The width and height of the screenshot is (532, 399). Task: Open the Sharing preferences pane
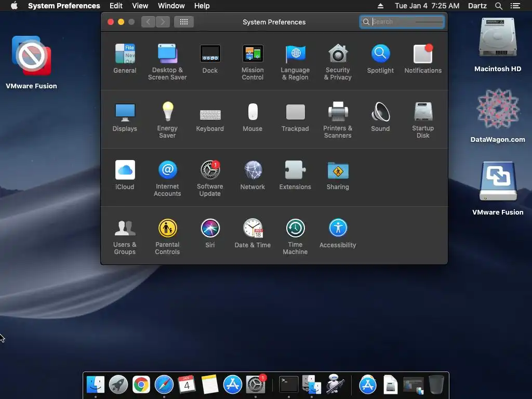pos(338,175)
